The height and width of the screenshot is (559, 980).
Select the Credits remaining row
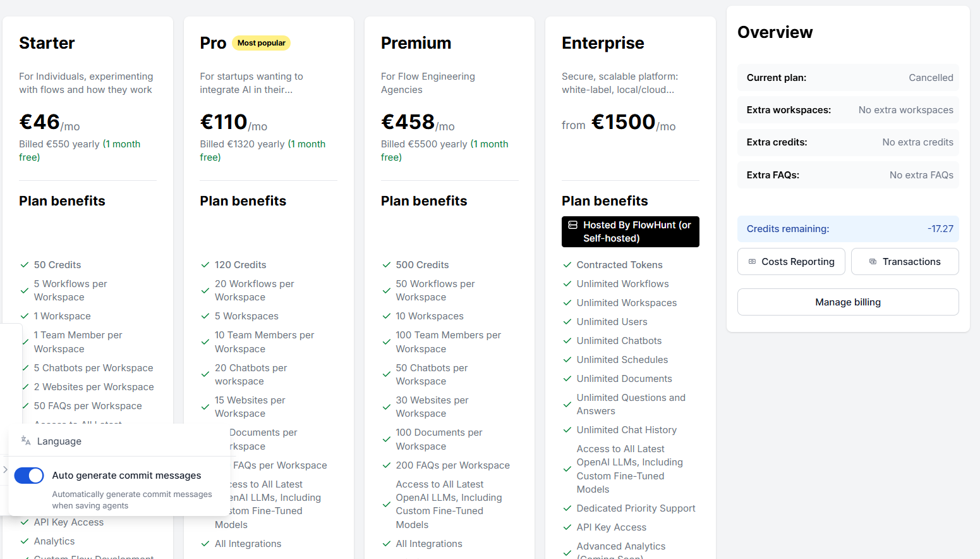point(848,229)
